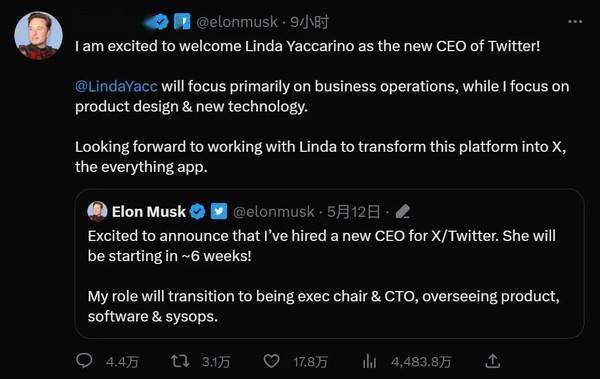The height and width of the screenshot is (379, 600).
Task: Click the @elonmusk handle at top
Action: click(237, 22)
